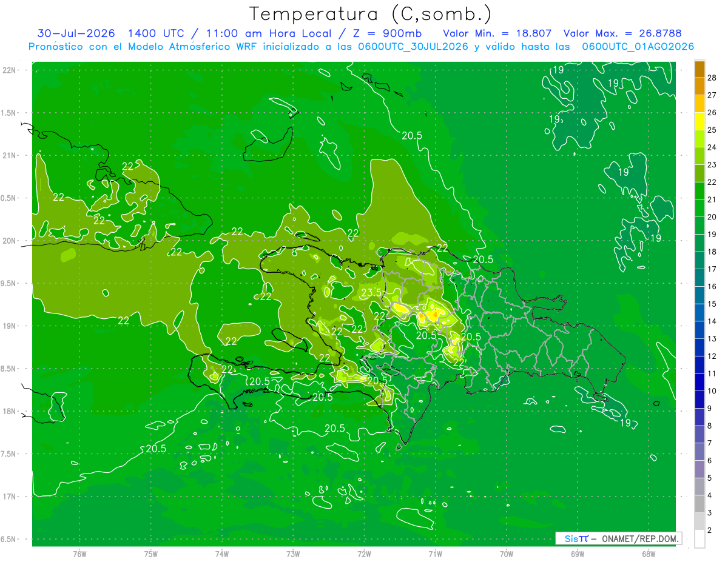This screenshot has width=728, height=562.
Task: Click the teal 16 degree legend swatch
Action: click(x=699, y=278)
